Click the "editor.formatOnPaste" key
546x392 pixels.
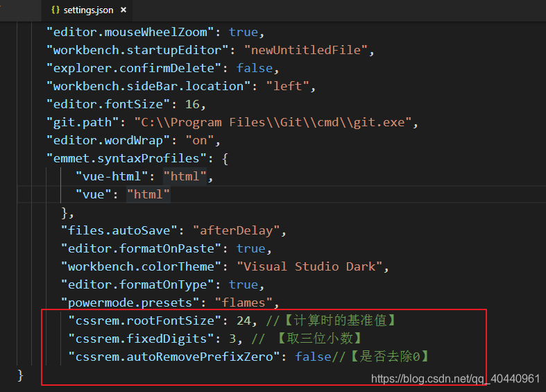click(141, 249)
